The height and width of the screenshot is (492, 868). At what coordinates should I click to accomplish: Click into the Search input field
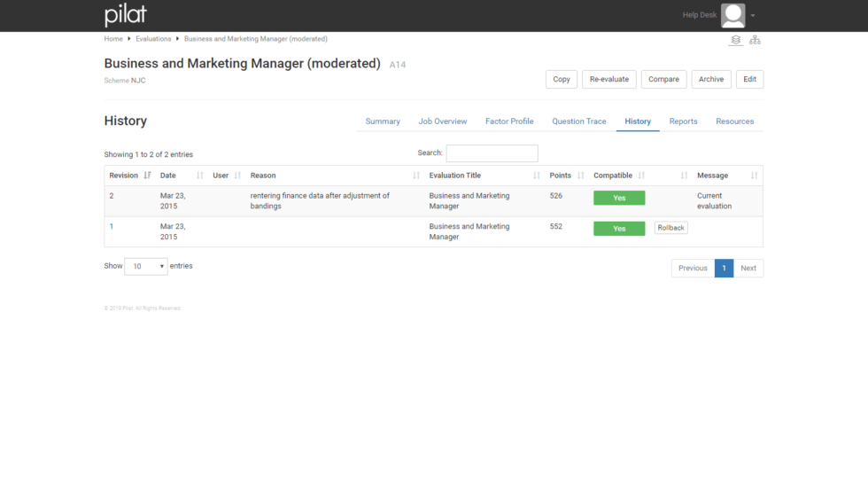pos(492,153)
